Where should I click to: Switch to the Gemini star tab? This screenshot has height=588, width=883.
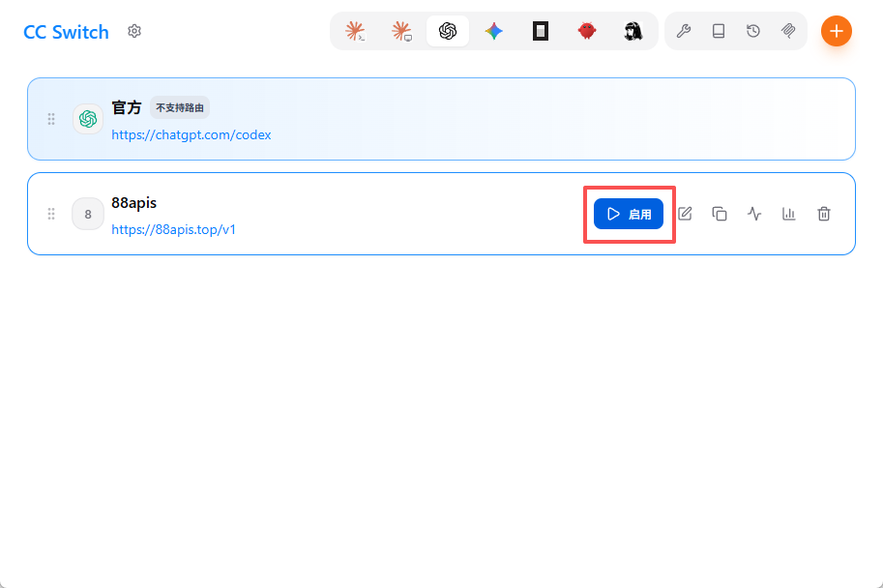point(494,31)
